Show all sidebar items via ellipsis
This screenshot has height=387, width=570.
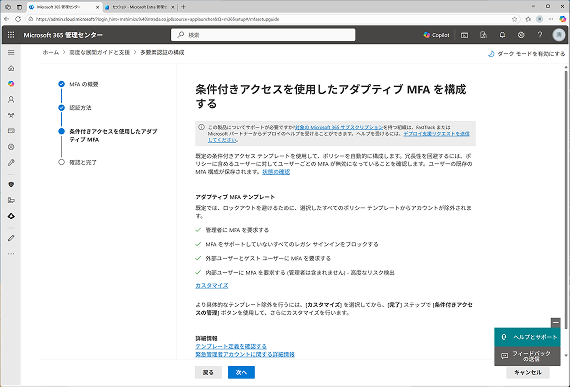pos(11,254)
